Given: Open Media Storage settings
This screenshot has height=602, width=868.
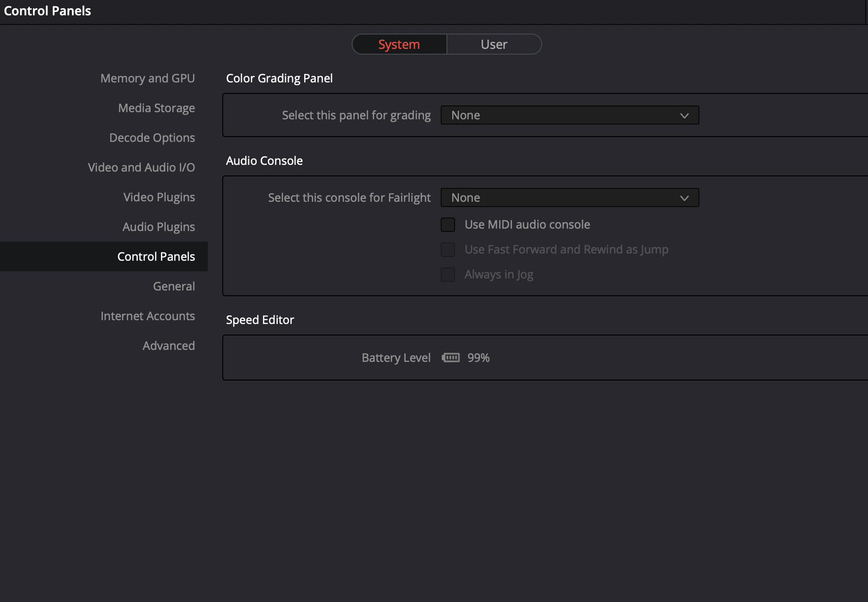Looking at the screenshot, I should click(x=156, y=108).
